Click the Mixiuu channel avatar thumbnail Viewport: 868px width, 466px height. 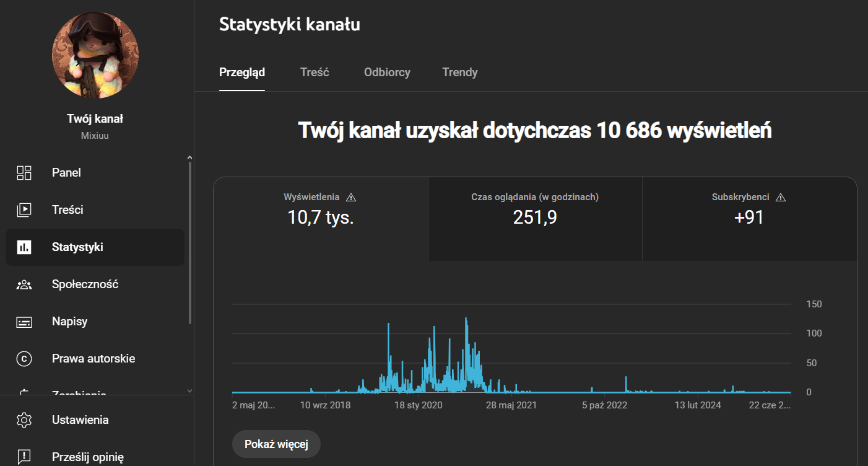point(95,55)
